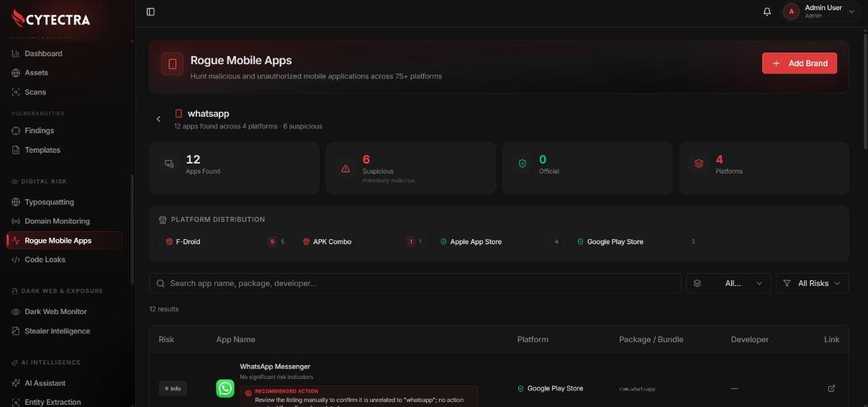Click the Package / Bundle column header

click(651, 339)
